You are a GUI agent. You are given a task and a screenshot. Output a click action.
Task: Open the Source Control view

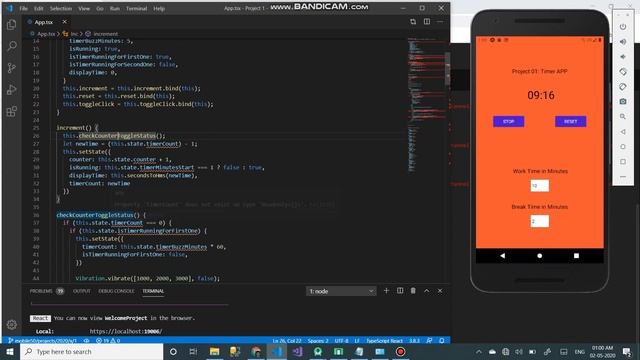coord(11,68)
